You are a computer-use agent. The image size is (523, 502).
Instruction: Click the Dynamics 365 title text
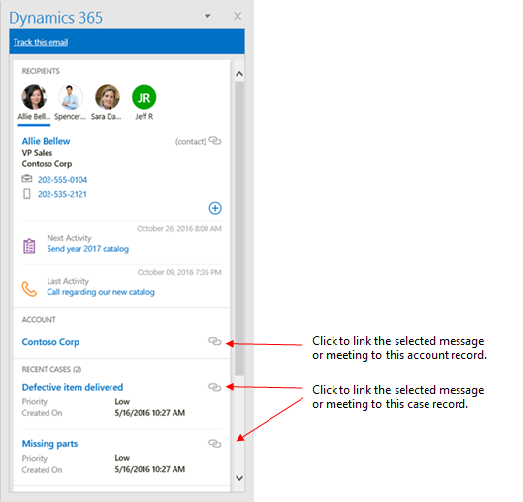(x=56, y=18)
